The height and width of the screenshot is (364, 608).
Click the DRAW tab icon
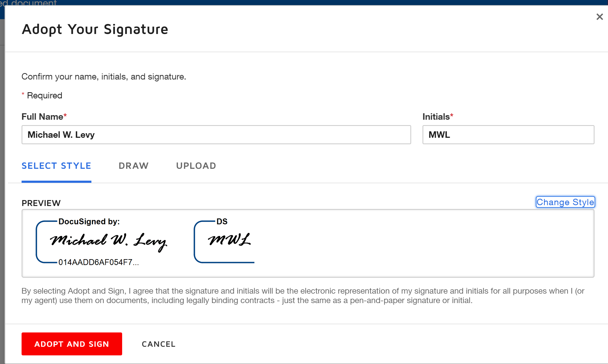click(x=133, y=166)
